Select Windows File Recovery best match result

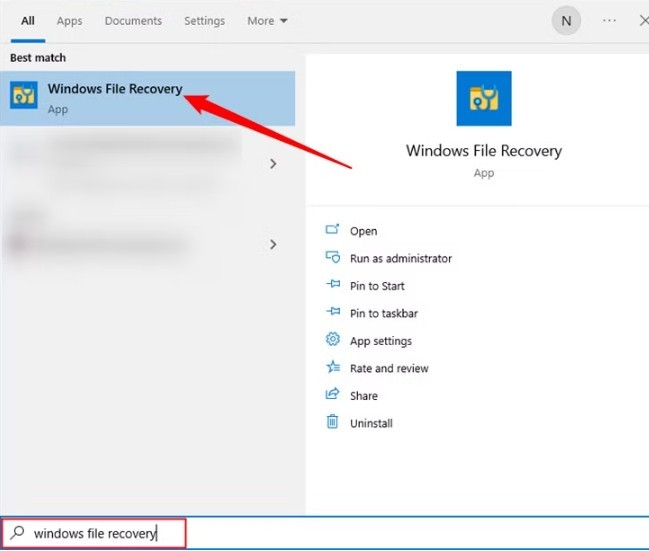click(115, 97)
